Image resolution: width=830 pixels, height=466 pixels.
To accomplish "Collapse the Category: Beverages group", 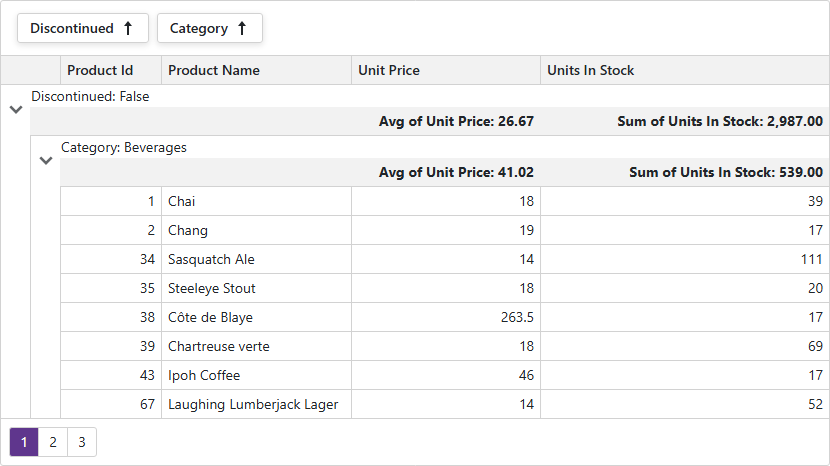I will [46, 160].
